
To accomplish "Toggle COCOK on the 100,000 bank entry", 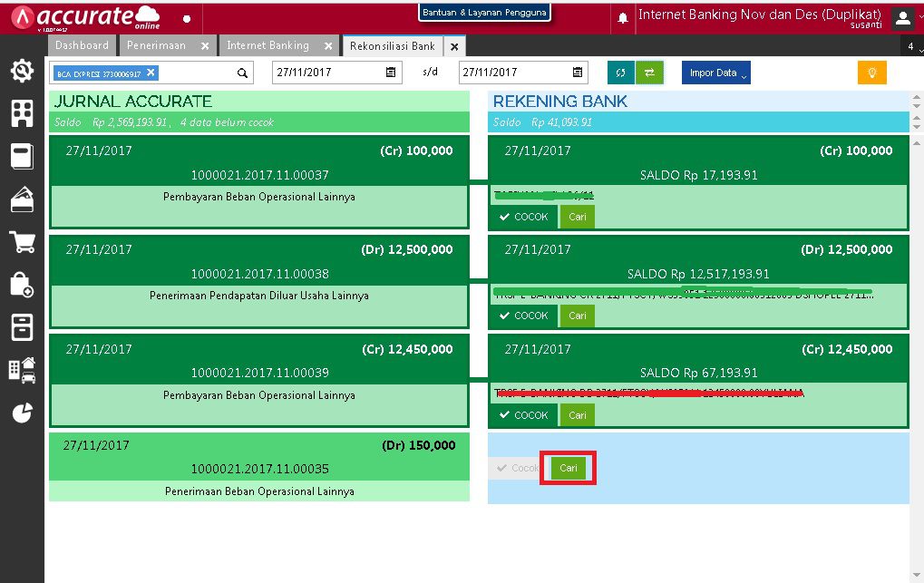I will 522,217.
